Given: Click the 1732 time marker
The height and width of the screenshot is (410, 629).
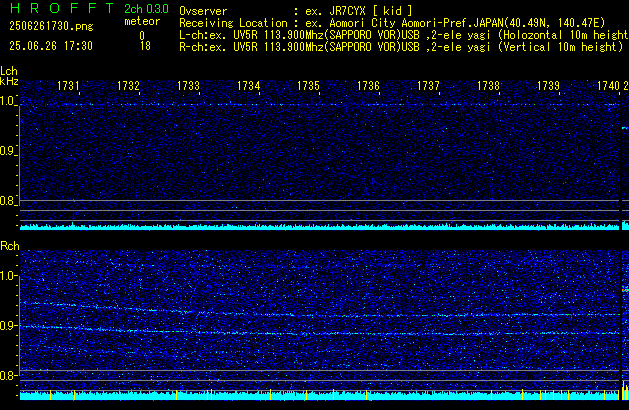Looking at the screenshot, I should [x=128, y=86].
